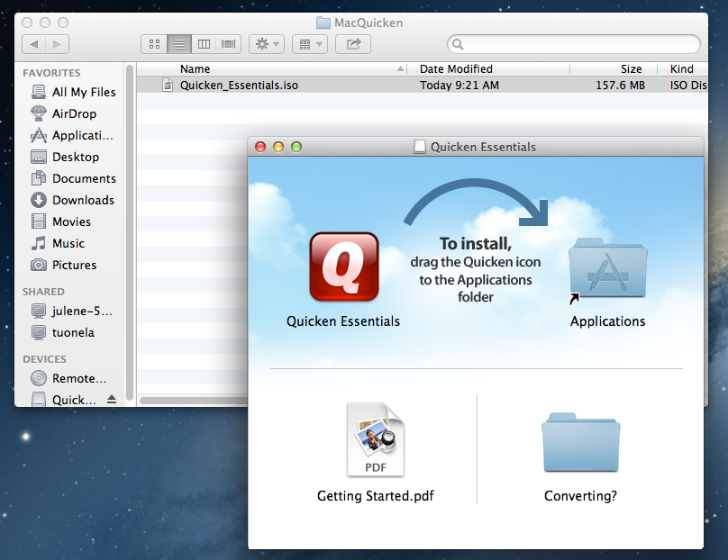
Task: Minimize the Quicken Essentials window
Action: pyautogui.click(x=278, y=147)
